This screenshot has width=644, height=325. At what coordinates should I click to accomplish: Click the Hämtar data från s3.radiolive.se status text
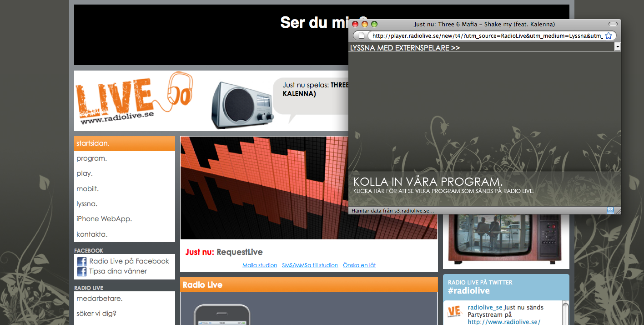point(393,211)
